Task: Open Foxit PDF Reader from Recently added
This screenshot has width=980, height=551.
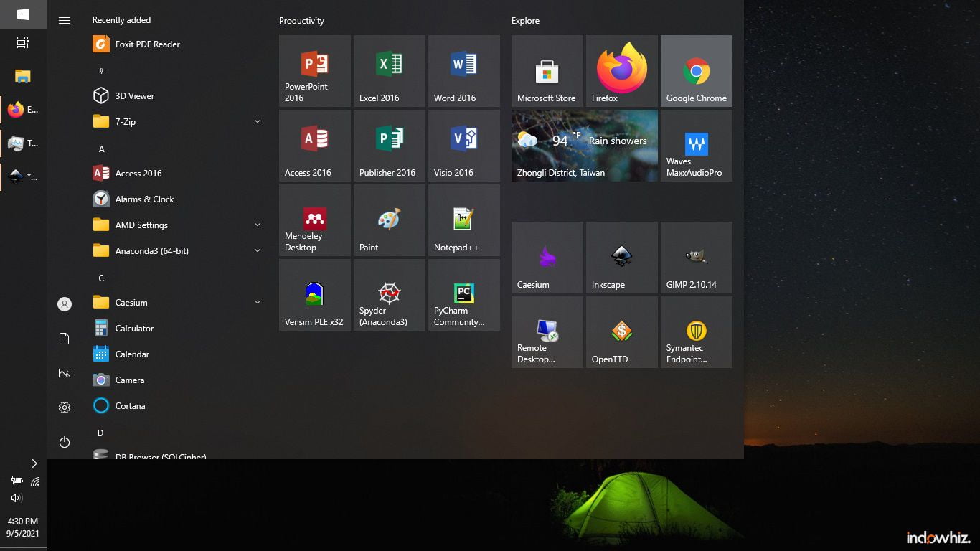Action: click(x=177, y=44)
